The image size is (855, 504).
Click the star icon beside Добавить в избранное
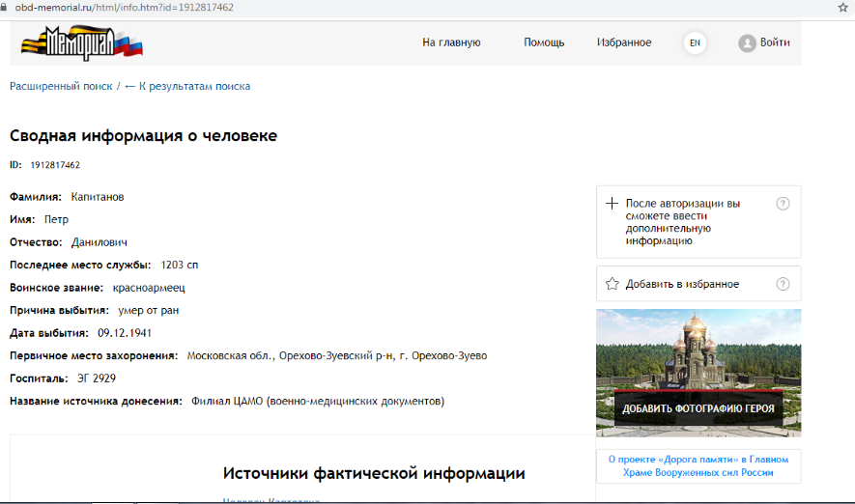click(613, 284)
